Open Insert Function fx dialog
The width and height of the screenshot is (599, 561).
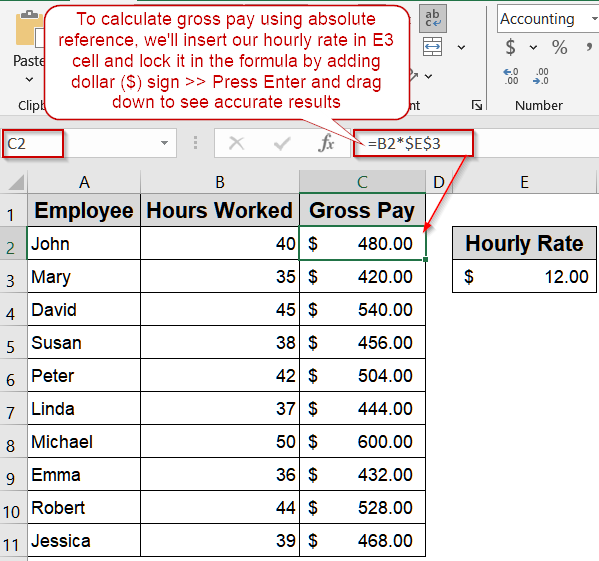coord(326,144)
